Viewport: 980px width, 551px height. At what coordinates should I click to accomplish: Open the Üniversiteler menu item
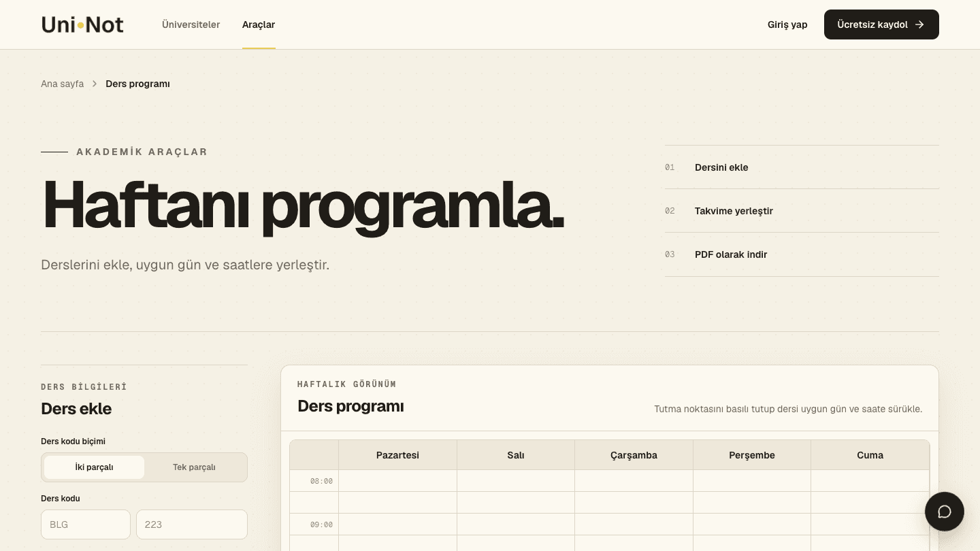click(191, 24)
